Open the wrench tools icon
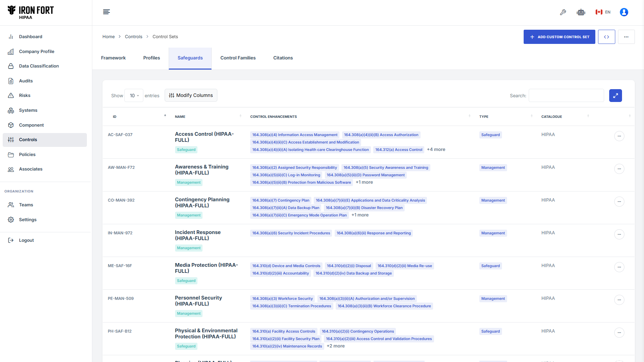 (563, 12)
